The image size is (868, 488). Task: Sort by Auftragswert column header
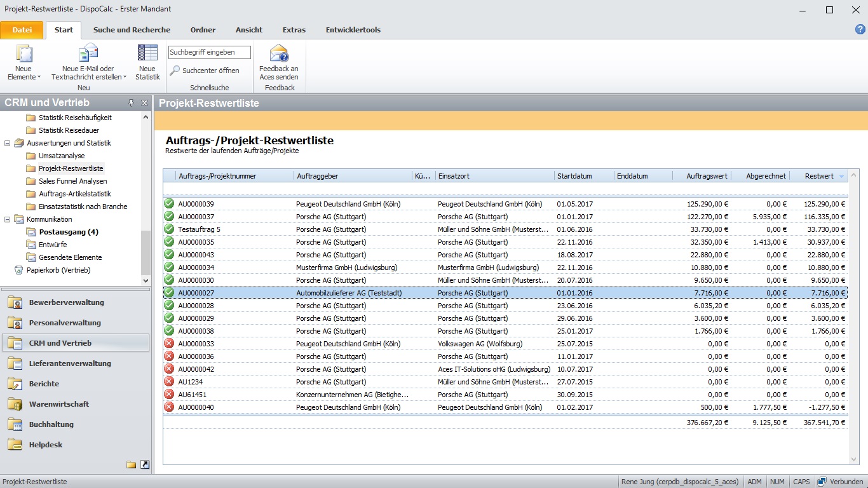click(707, 176)
